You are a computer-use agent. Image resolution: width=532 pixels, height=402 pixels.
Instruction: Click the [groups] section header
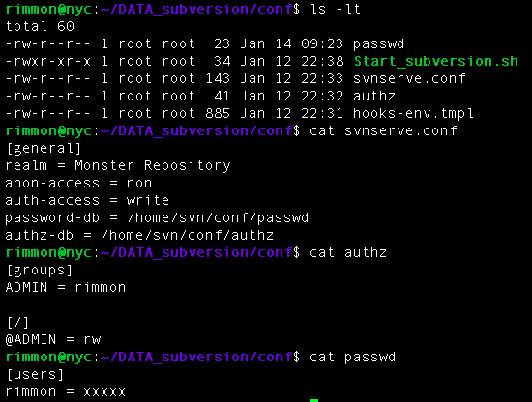pyautogui.click(x=40, y=271)
